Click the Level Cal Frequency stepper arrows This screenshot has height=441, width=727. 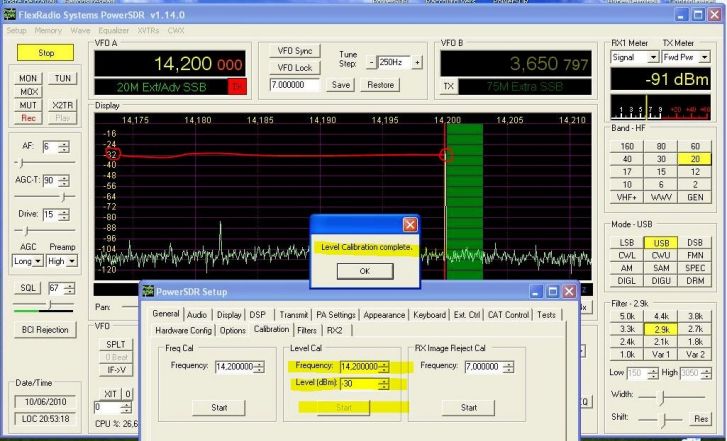coord(384,367)
